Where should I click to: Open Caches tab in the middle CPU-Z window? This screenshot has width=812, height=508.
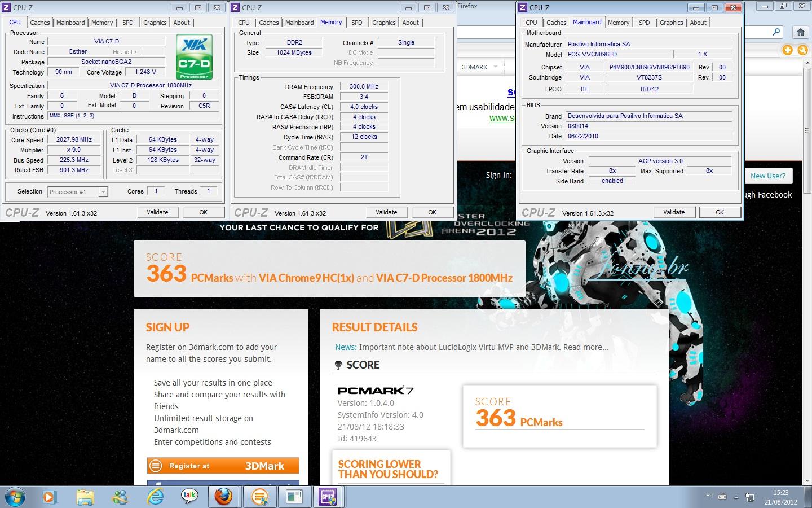pyautogui.click(x=269, y=23)
